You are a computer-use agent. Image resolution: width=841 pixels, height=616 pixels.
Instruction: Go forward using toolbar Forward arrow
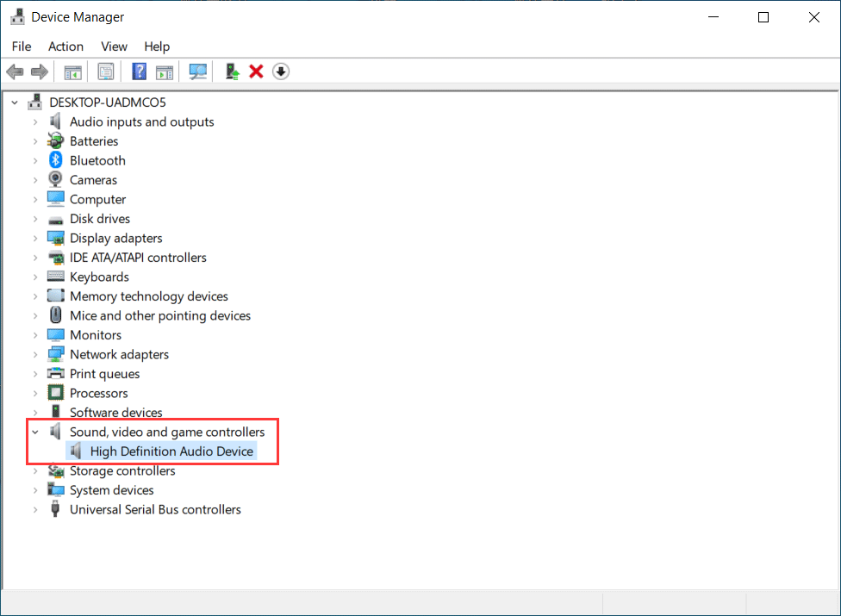[39, 72]
